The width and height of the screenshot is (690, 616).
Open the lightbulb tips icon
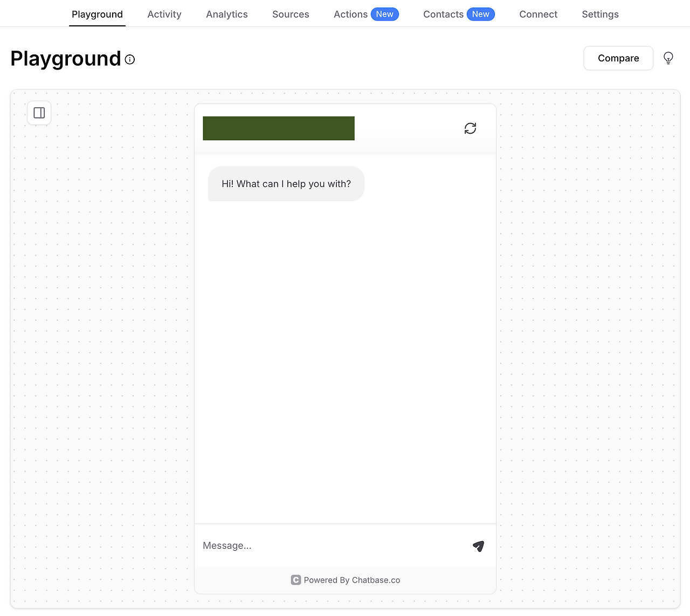(x=668, y=58)
